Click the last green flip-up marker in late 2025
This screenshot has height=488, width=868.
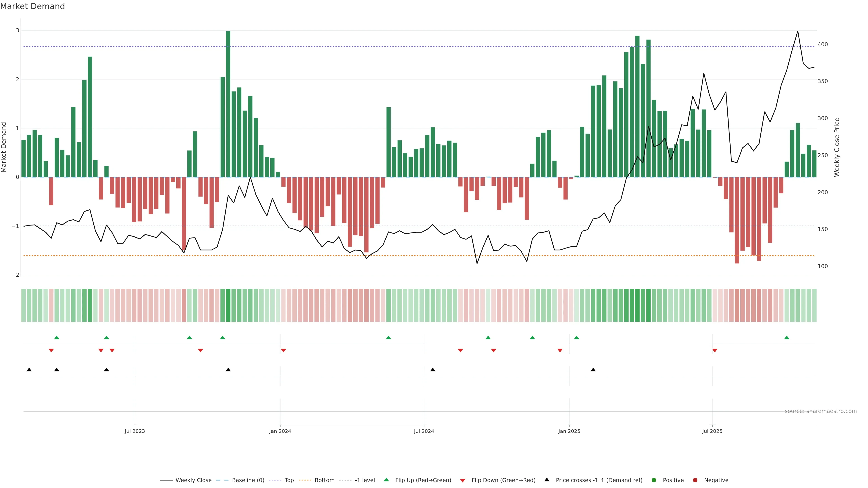[786, 338]
